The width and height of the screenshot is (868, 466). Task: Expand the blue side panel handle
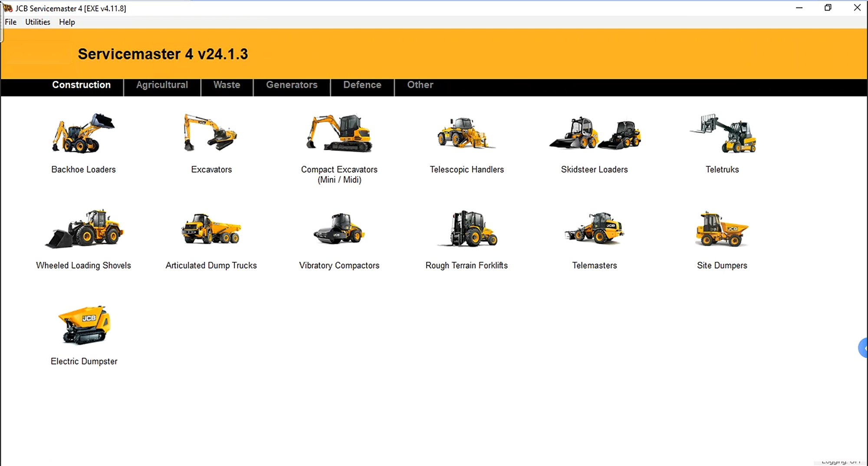[863, 348]
